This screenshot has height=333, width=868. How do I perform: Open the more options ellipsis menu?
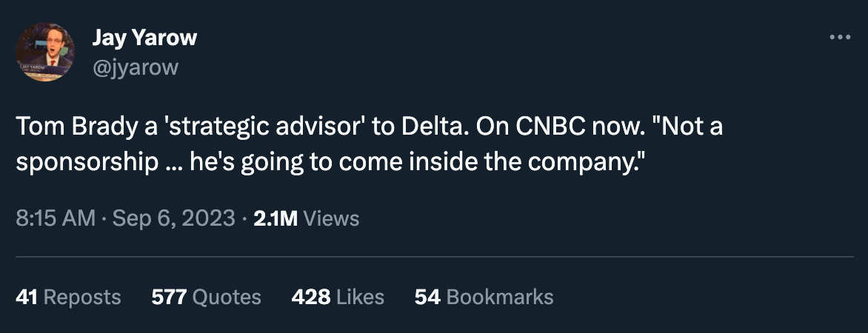click(x=839, y=38)
